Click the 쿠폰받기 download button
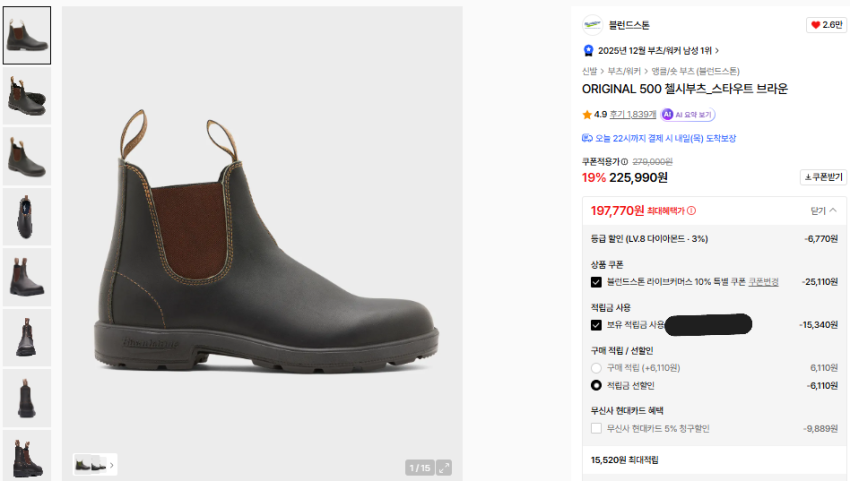This screenshot has width=850, height=481. pyautogui.click(x=823, y=177)
